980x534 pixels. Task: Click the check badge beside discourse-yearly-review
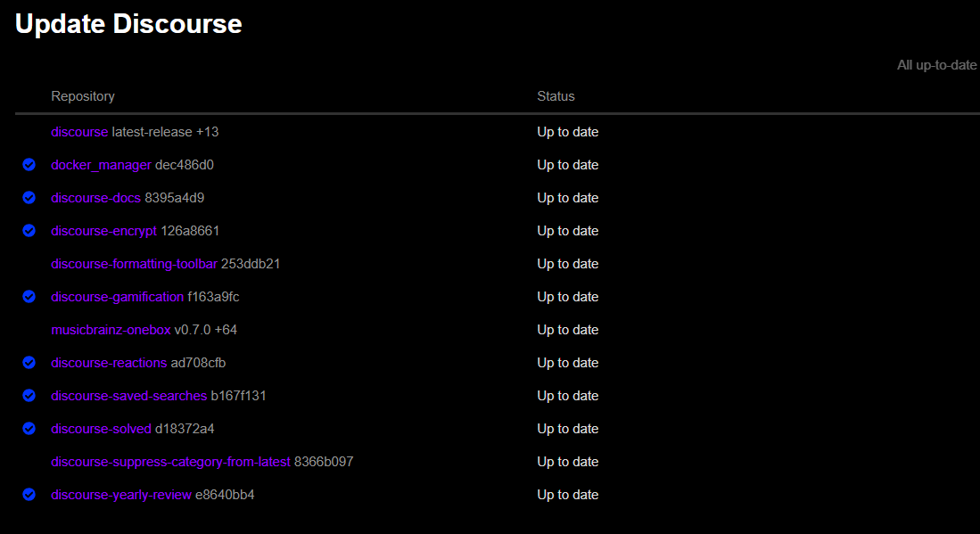(29, 495)
